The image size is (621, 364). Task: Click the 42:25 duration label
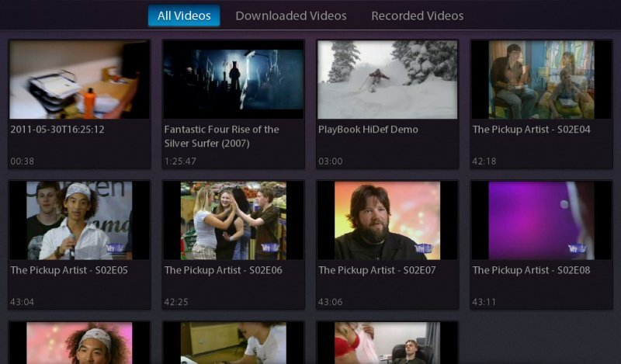click(x=176, y=302)
